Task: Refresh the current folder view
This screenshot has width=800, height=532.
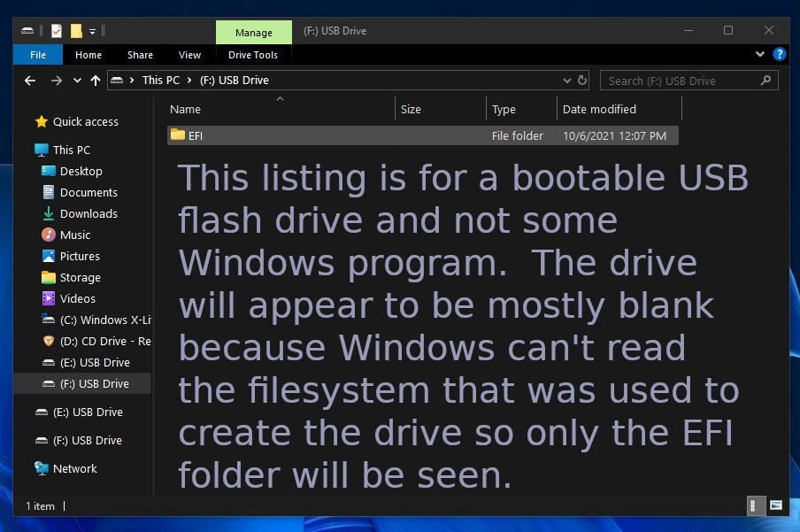Action: (582, 81)
